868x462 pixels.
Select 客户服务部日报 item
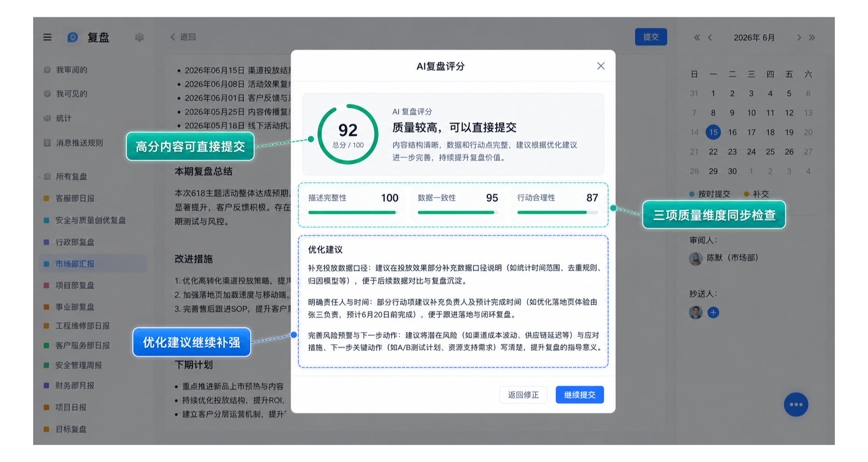[83, 346]
